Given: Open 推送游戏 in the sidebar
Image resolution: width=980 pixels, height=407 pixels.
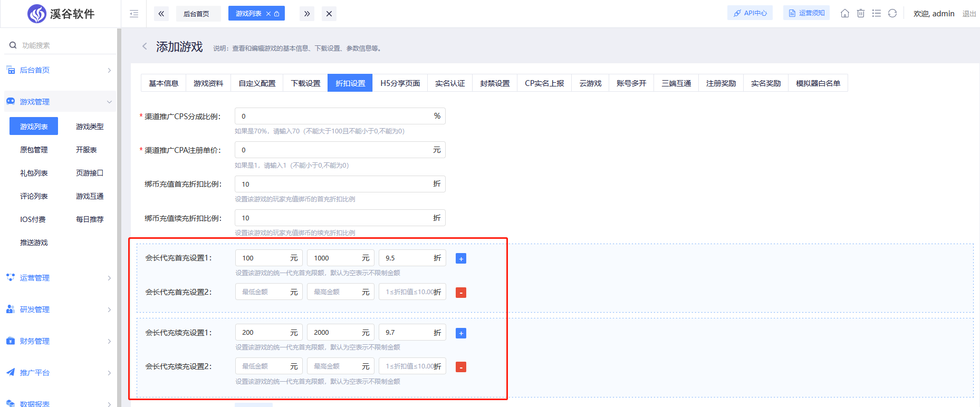Looking at the screenshot, I should [34, 243].
